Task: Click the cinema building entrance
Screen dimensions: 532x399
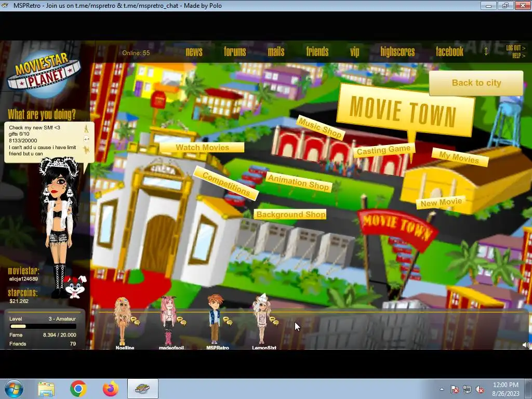Action: click(x=158, y=244)
